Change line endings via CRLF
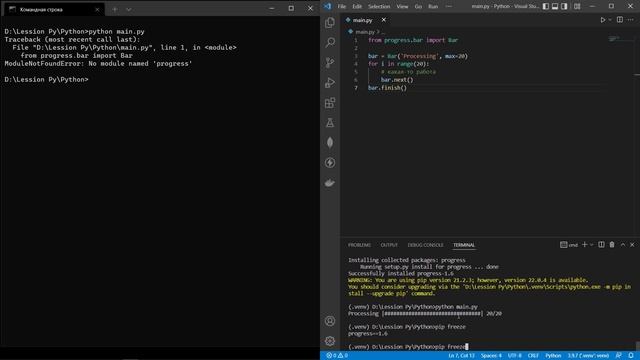Image resolution: width=640 pixels, height=360 pixels. (533, 356)
